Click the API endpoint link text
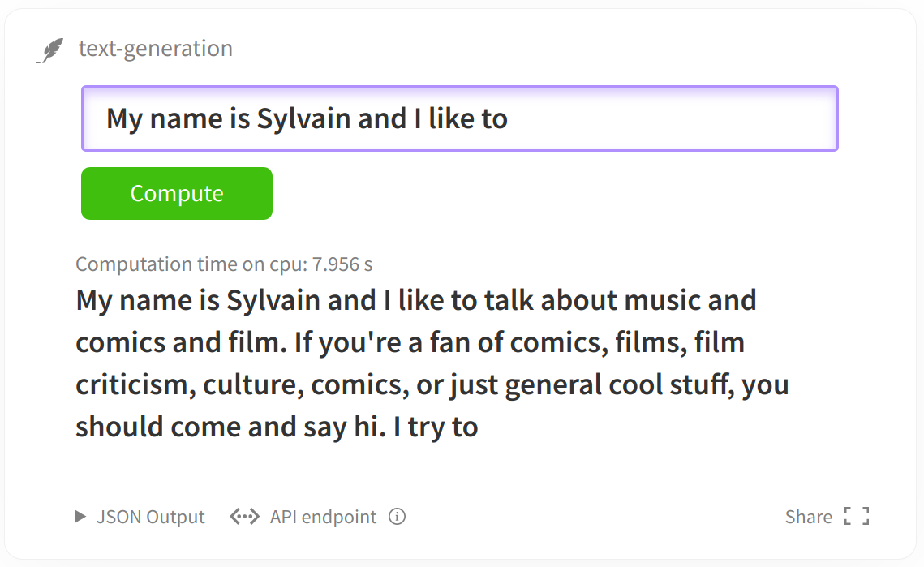The width and height of the screenshot is (924, 567). pyautogui.click(x=323, y=517)
